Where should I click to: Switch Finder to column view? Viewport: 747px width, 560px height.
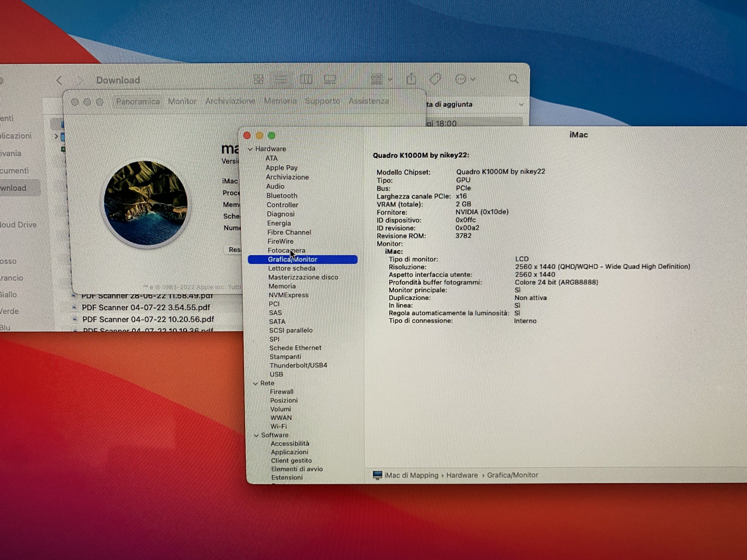[306, 79]
